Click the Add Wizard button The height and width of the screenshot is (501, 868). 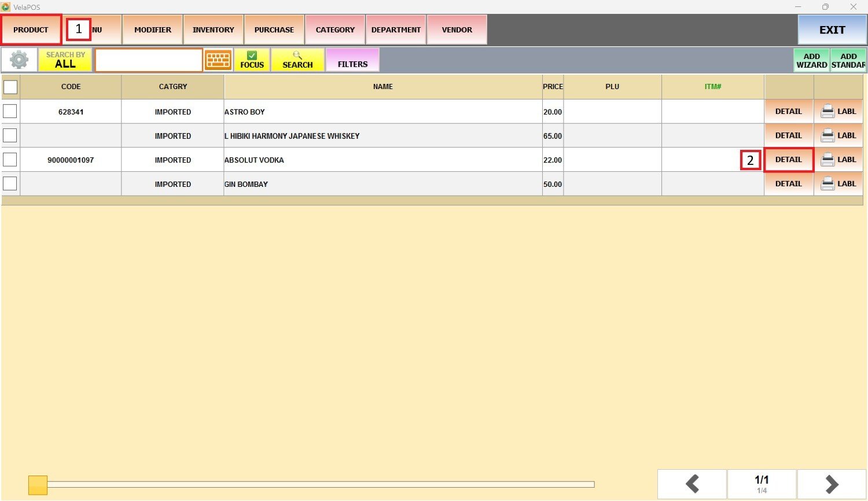[x=811, y=60]
